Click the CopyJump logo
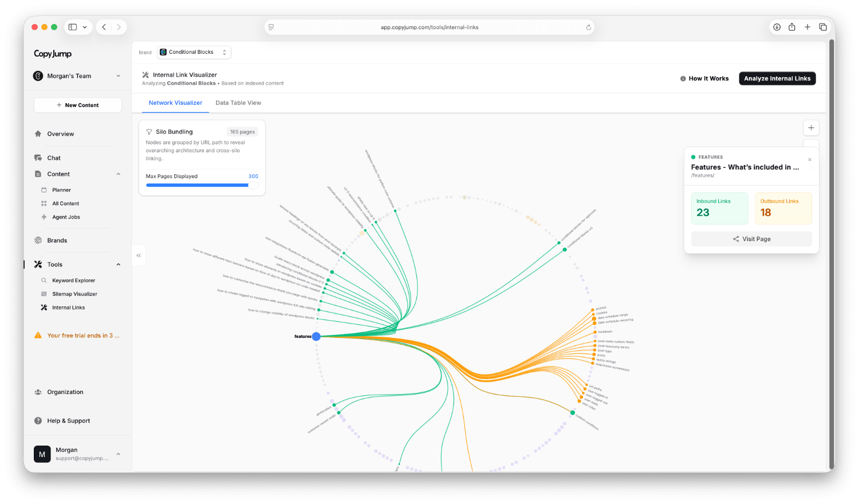The image size is (859, 504). (x=53, y=53)
